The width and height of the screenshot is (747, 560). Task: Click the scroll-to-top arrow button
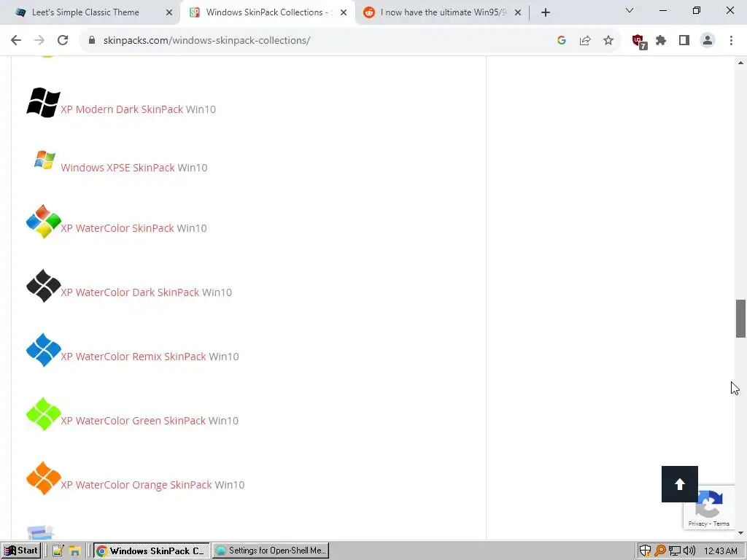pyautogui.click(x=679, y=484)
